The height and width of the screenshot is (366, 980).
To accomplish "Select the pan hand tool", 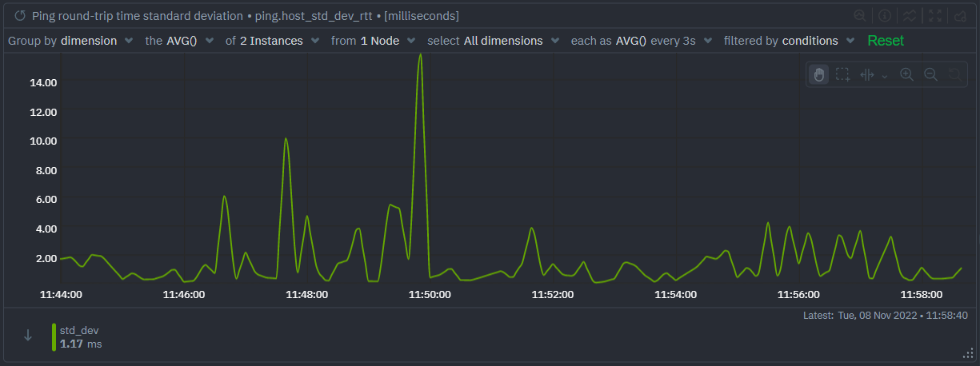I will click(818, 74).
